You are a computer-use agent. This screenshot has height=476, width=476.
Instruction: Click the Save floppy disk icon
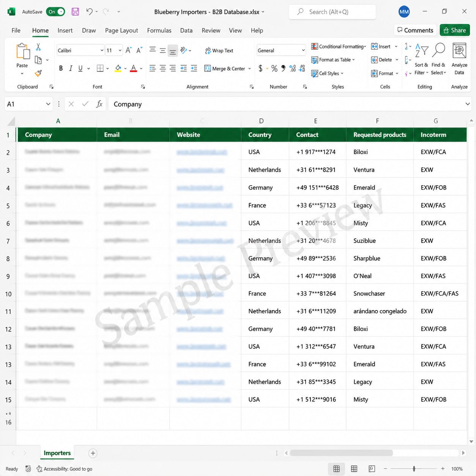point(75,12)
